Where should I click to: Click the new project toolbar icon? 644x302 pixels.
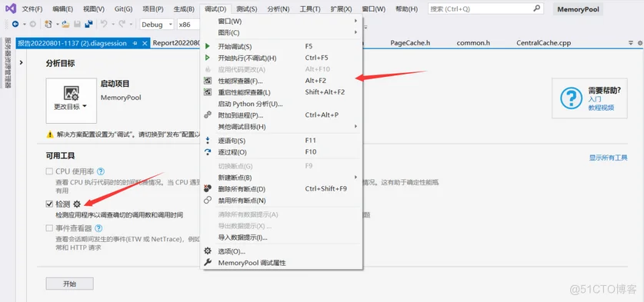(48, 25)
